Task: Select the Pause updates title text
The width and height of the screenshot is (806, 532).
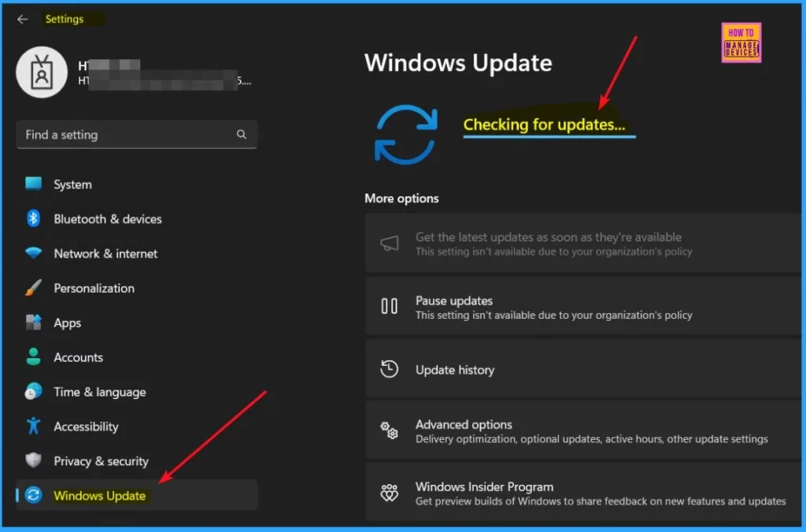Action: (454, 301)
